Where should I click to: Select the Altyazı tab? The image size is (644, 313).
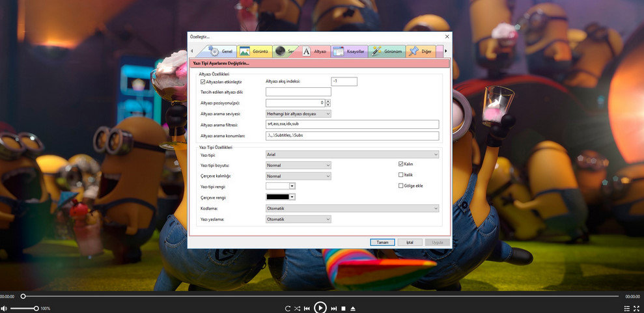315,51
